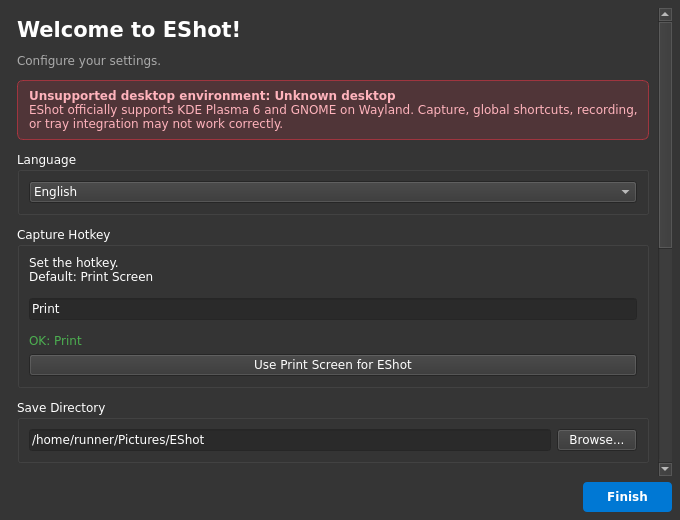Screen dimensions: 680x520
Task: Click the Finish button
Action: click(627, 497)
